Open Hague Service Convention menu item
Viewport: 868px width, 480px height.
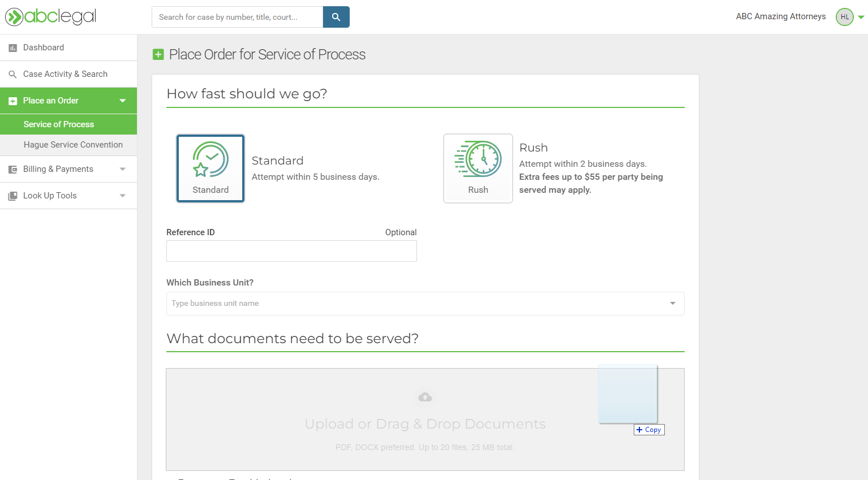(x=73, y=145)
